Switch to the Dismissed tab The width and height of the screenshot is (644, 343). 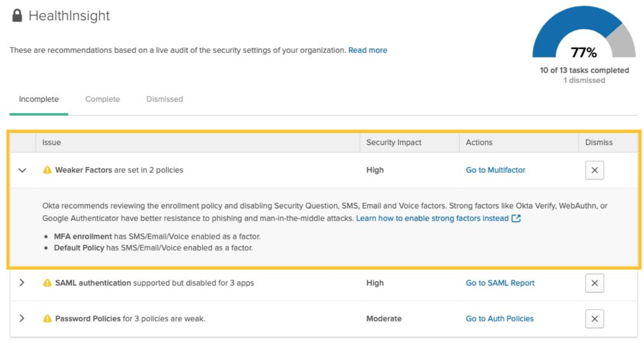[x=164, y=99]
